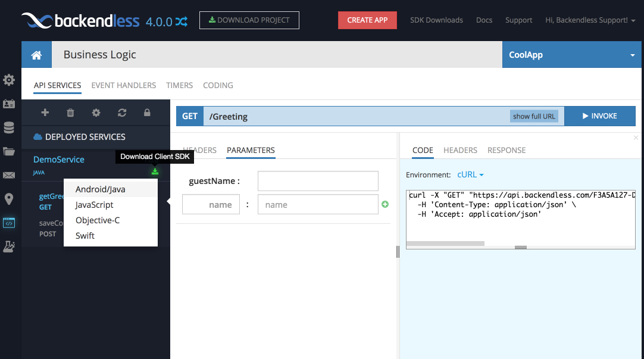Select the saveCo POST method

click(51, 229)
